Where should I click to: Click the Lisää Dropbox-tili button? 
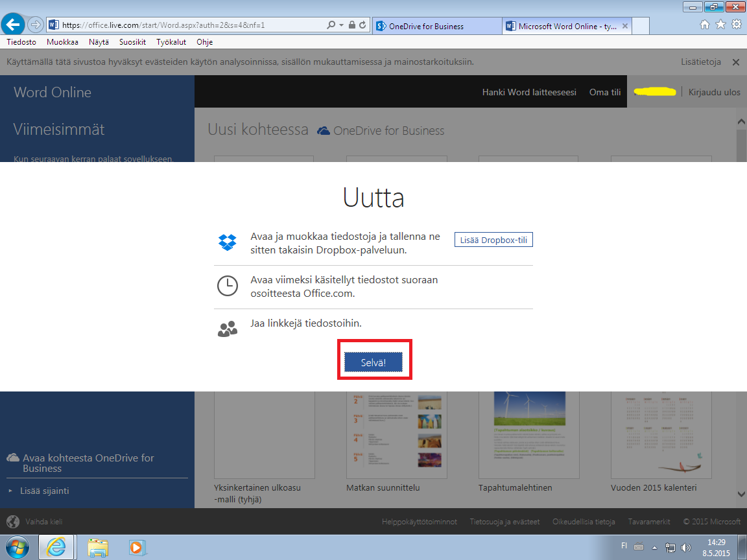click(493, 240)
